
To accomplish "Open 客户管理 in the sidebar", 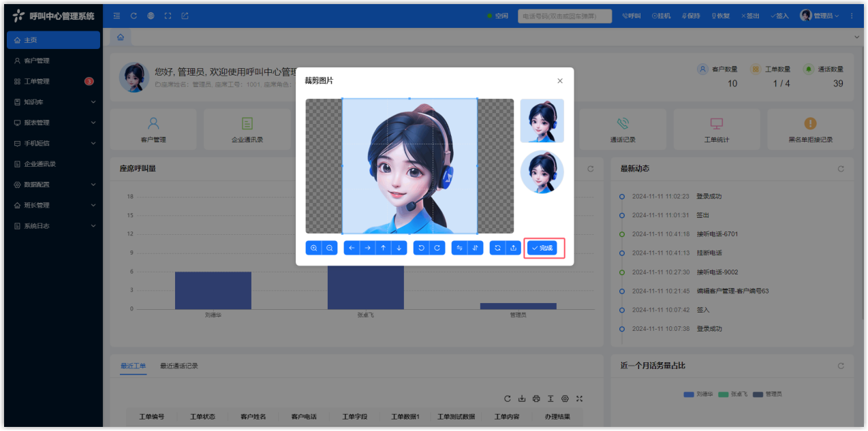I will click(37, 61).
